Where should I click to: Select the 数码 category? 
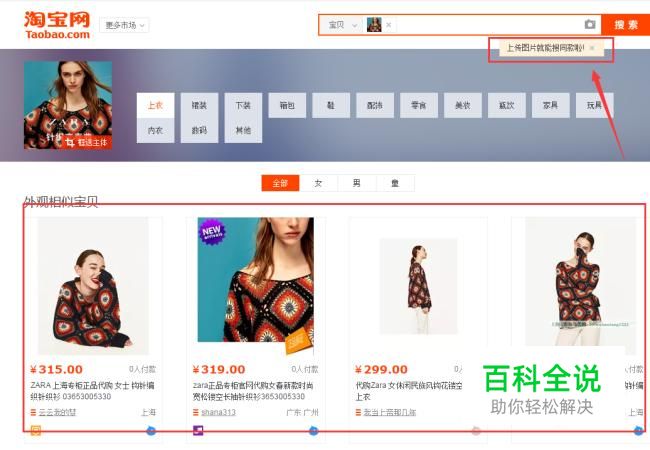pyautogui.click(x=199, y=130)
